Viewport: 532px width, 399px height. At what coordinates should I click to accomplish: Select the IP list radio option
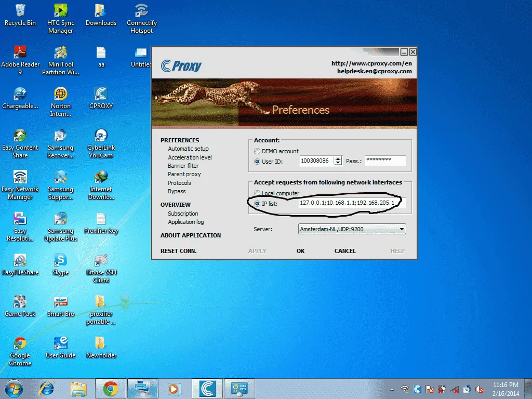[x=257, y=204]
